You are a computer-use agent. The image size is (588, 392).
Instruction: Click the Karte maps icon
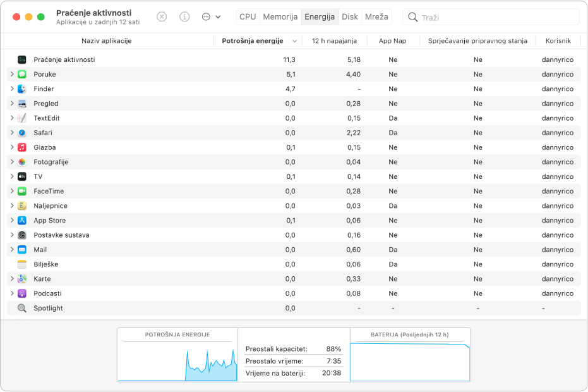click(x=22, y=279)
